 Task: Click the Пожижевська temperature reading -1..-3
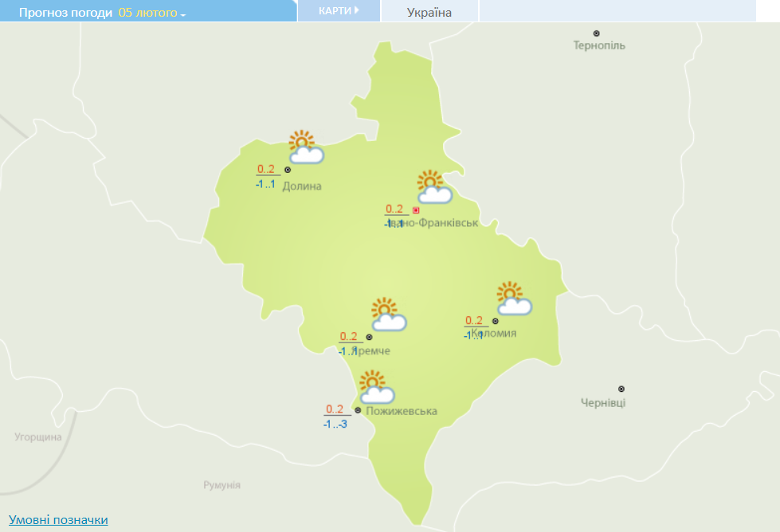point(335,424)
